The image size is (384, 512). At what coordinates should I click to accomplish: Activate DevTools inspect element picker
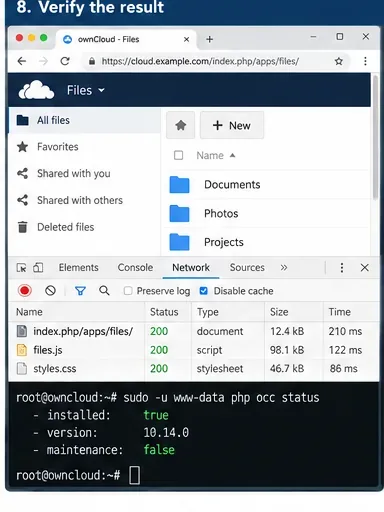tap(21, 268)
